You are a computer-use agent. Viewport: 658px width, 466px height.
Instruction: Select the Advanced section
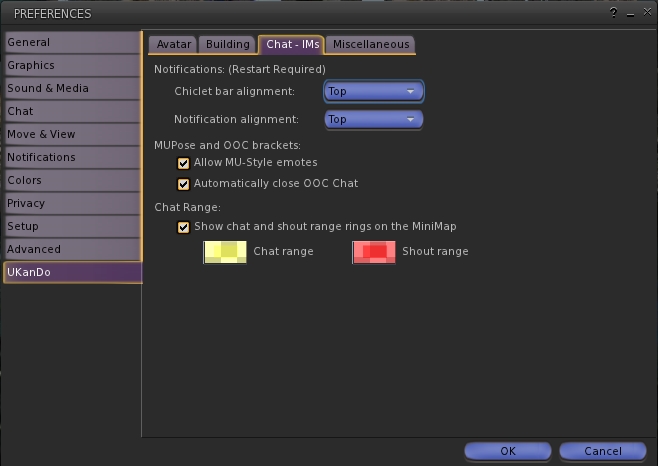point(72,250)
